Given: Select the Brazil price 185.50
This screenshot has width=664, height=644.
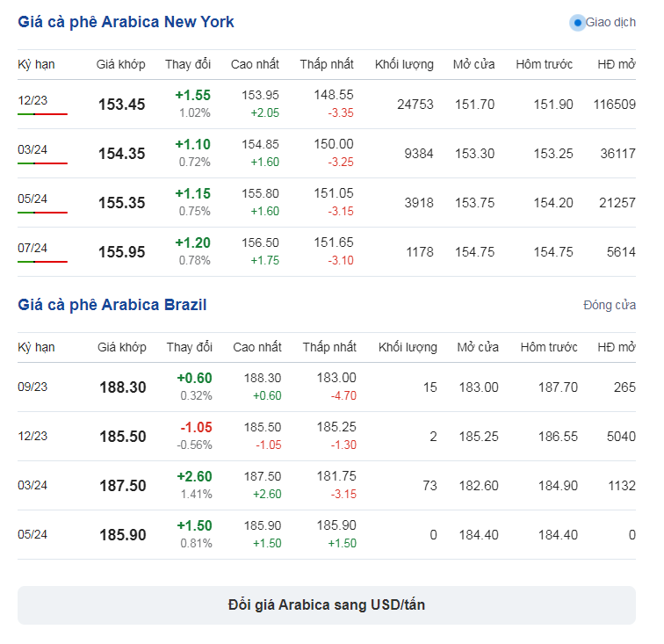Looking at the screenshot, I should [x=123, y=437].
